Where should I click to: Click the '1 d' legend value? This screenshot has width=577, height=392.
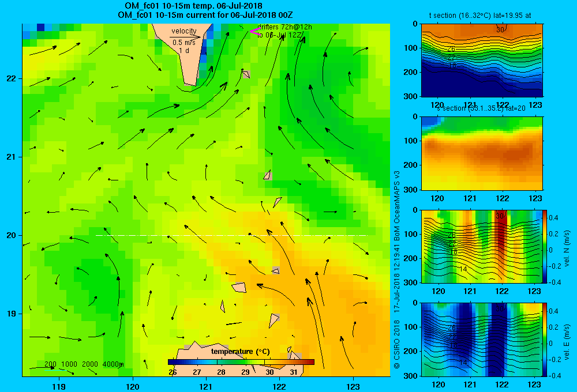click(184, 50)
